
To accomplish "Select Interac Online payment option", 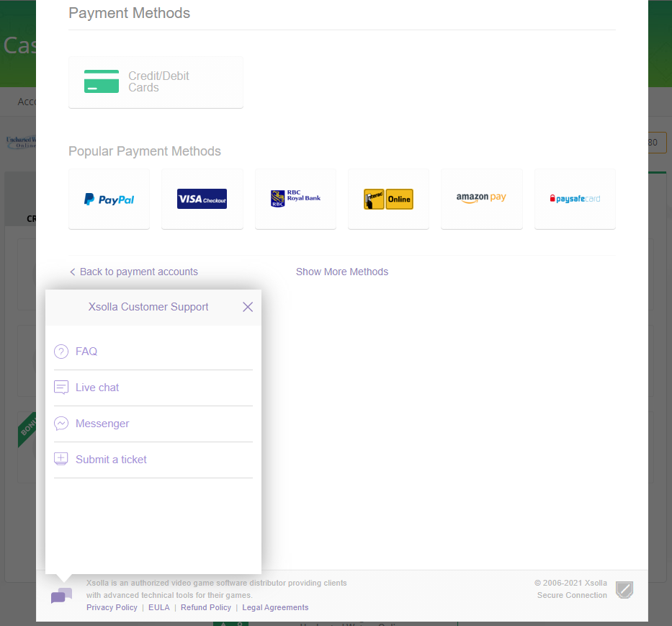I will click(389, 199).
